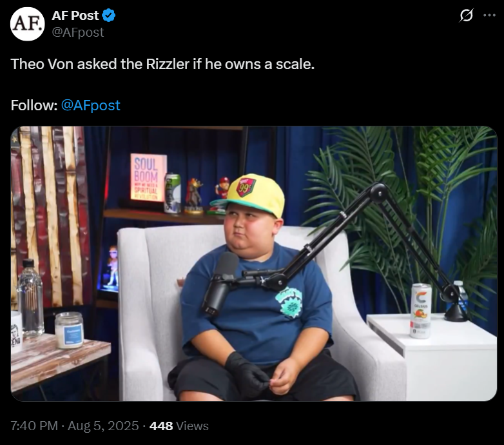504x445 pixels.
Task: Open the three-dot more options menu
Action: (x=489, y=15)
